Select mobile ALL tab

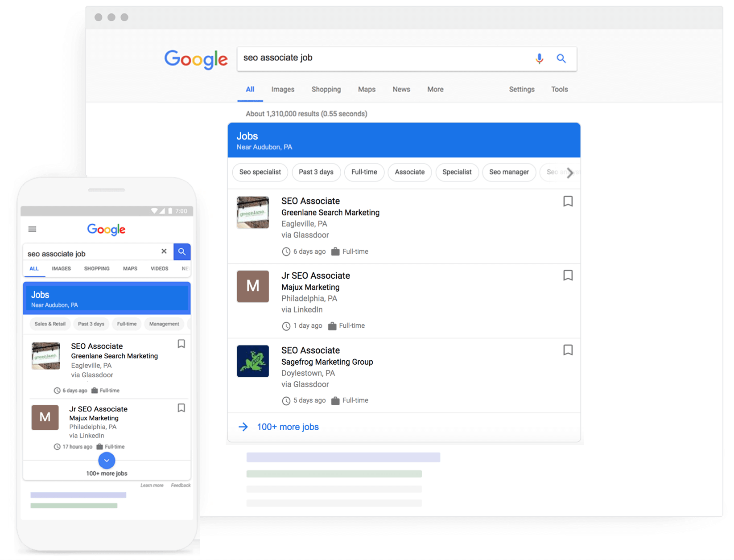[34, 268]
